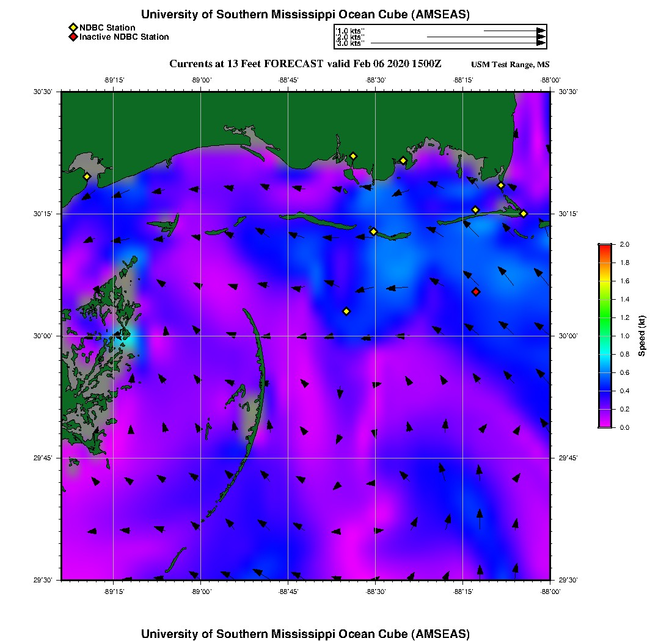This screenshot has height=641, width=672.
Task: Click the 'USM Test Range, MS' label
Action: coord(510,65)
